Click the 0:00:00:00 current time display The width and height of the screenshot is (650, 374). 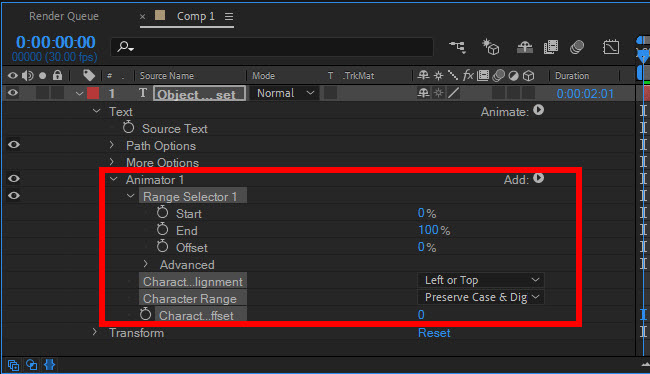pyautogui.click(x=56, y=42)
